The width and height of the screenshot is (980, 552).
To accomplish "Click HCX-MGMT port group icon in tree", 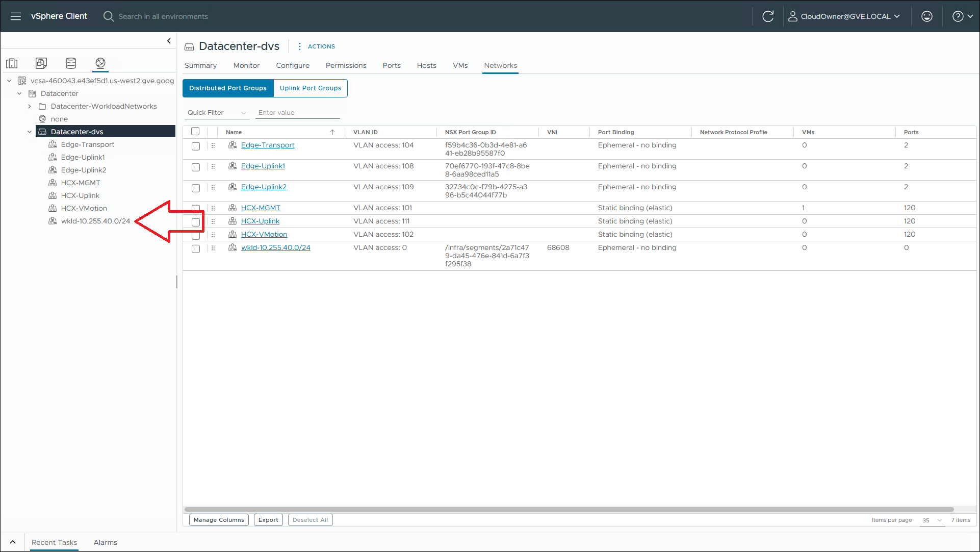I will (x=53, y=183).
